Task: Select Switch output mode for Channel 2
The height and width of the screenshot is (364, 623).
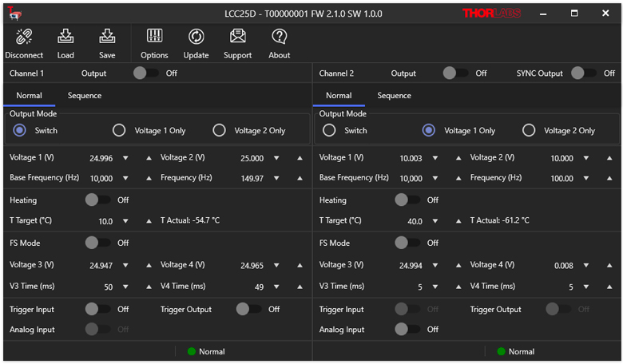Action: [329, 131]
